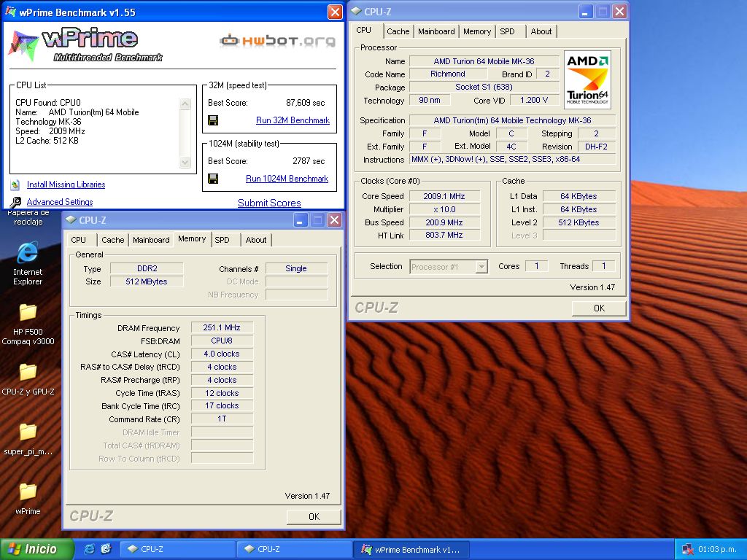
Task: Click the AMD Turion 64 logo
Action: click(587, 79)
